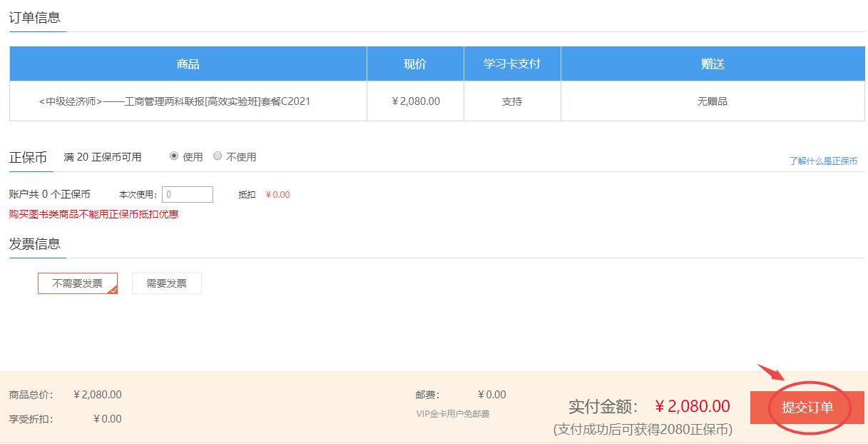Click the 支持 cell in payment column

[512, 101]
